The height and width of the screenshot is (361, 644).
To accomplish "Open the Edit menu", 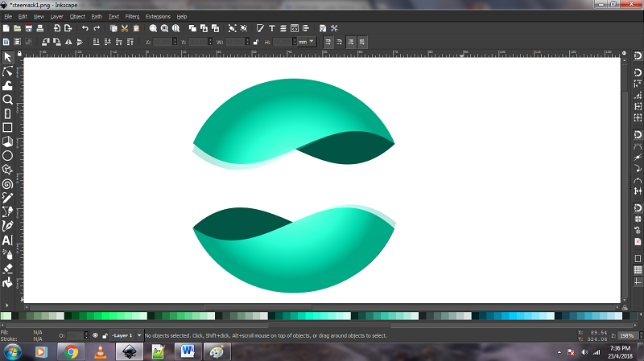I will click(x=23, y=16).
